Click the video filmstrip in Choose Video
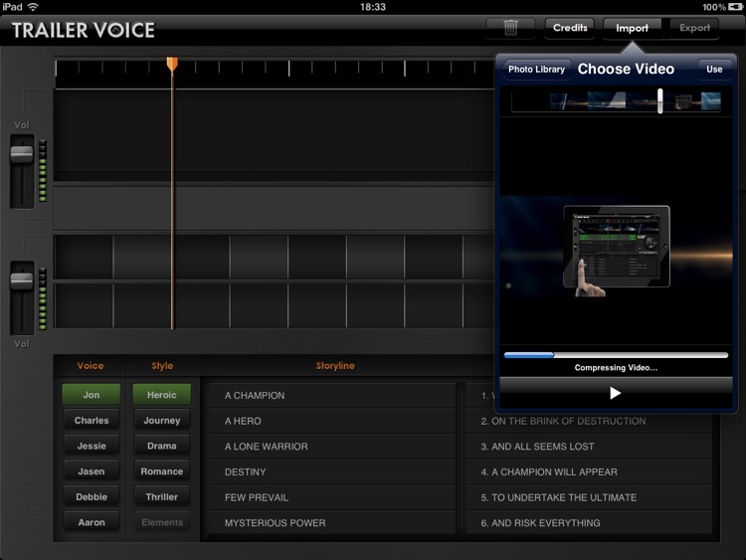The width and height of the screenshot is (746, 560). point(616,101)
